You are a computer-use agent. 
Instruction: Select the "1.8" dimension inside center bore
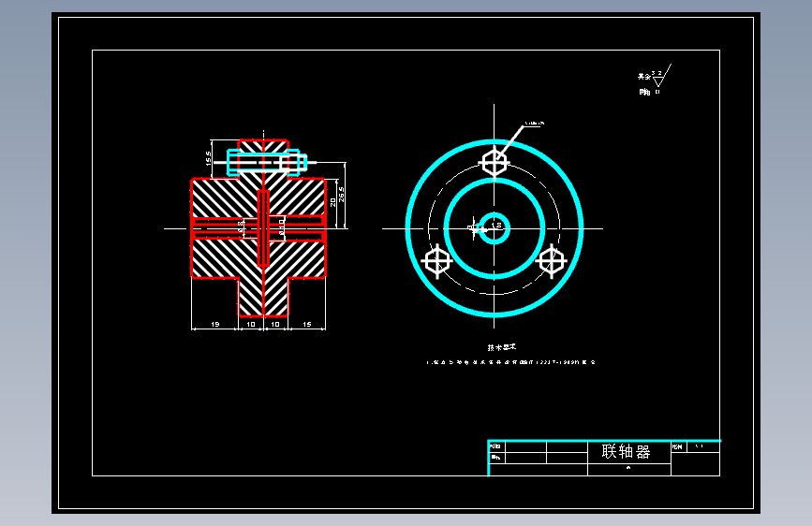pyautogui.click(x=496, y=226)
